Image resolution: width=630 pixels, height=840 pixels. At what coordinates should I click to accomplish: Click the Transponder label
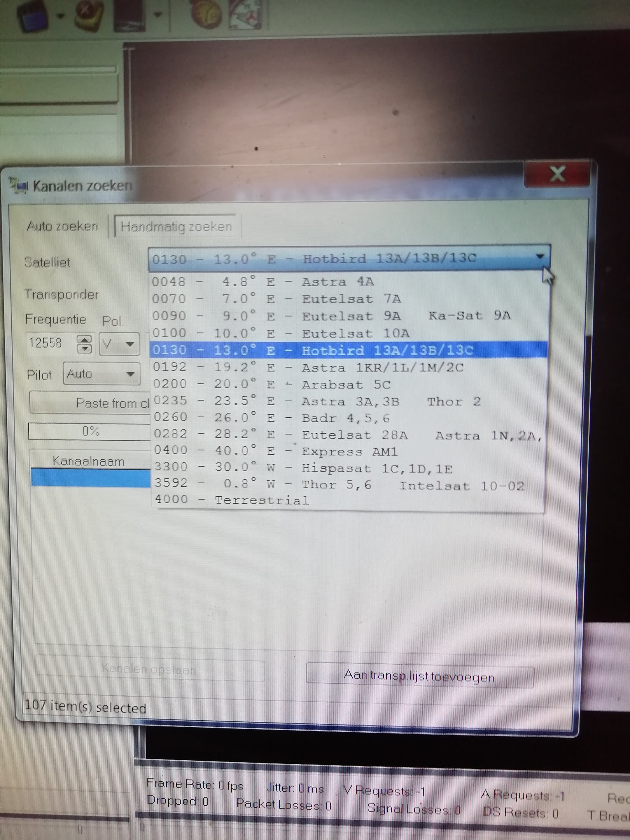[62, 294]
